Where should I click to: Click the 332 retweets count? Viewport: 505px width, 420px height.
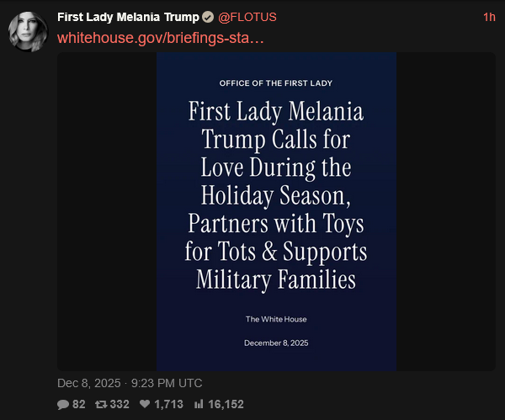point(120,405)
